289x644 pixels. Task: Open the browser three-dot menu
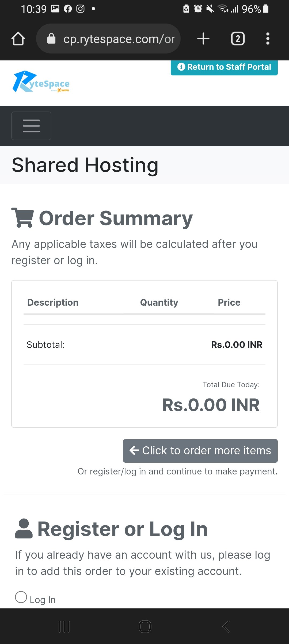pos(268,39)
